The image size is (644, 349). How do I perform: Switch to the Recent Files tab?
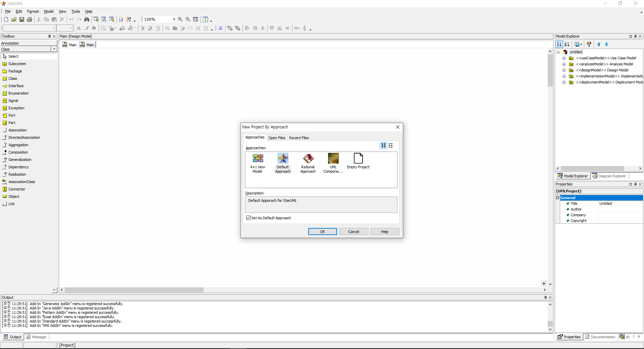pos(299,138)
